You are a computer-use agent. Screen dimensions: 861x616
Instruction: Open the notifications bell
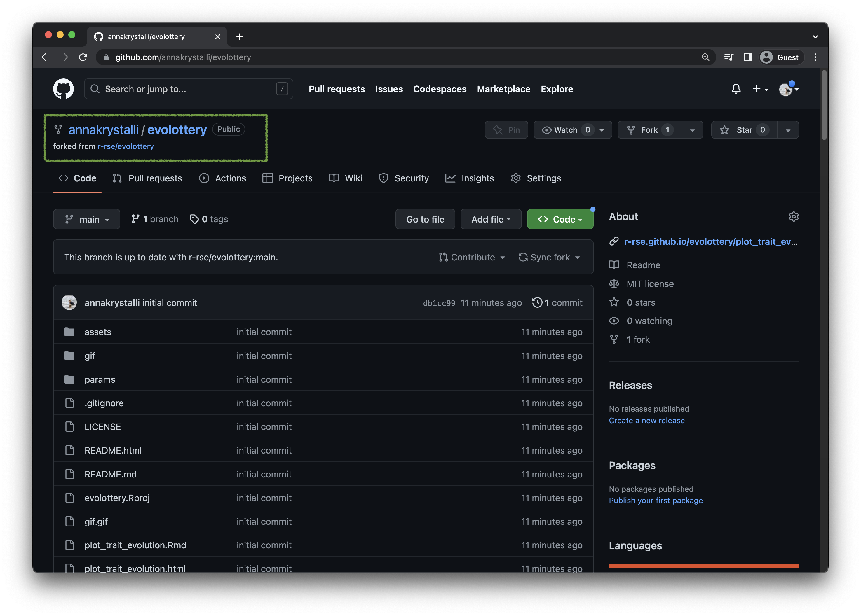click(735, 89)
